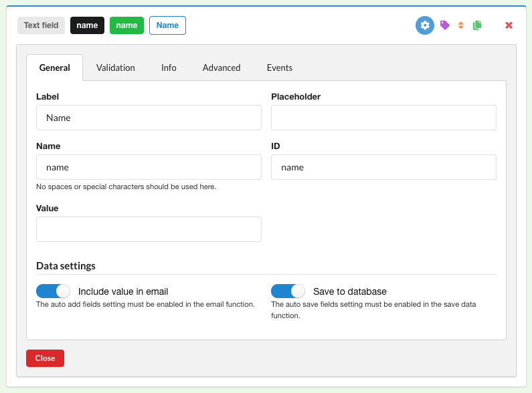The height and width of the screenshot is (393, 532).
Task: Click the purple tag icon
Action: click(x=444, y=25)
